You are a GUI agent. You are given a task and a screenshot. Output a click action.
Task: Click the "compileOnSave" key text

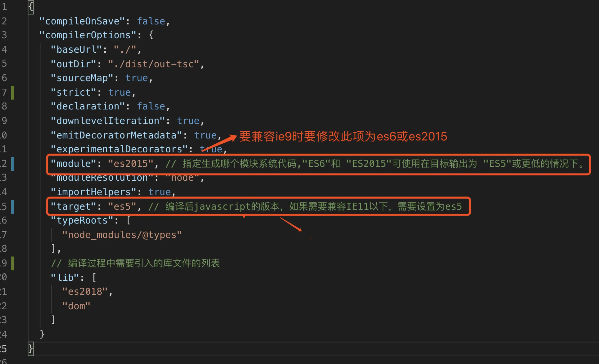(82, 21)
